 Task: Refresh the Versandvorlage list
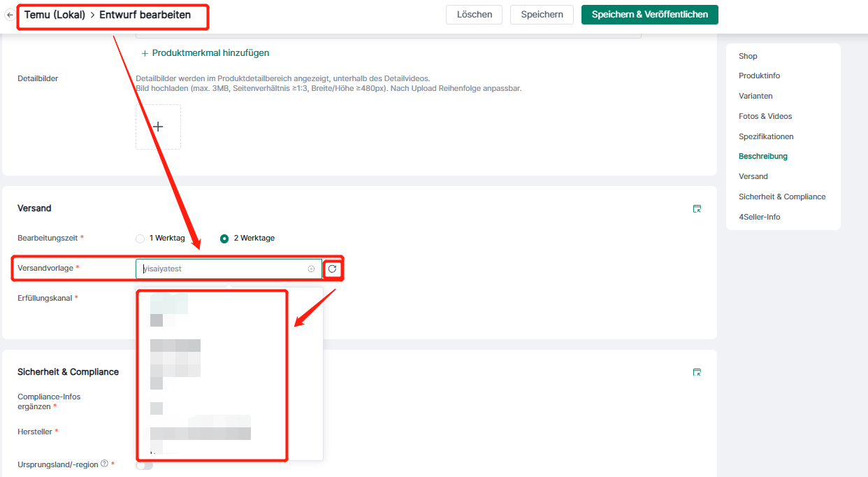click(x=332, y=269)
